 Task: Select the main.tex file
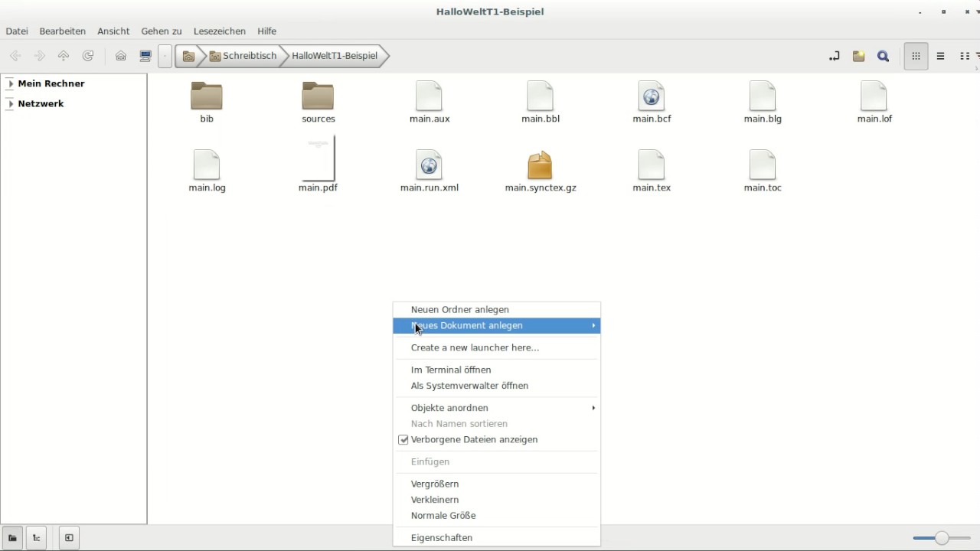[652, 171]
